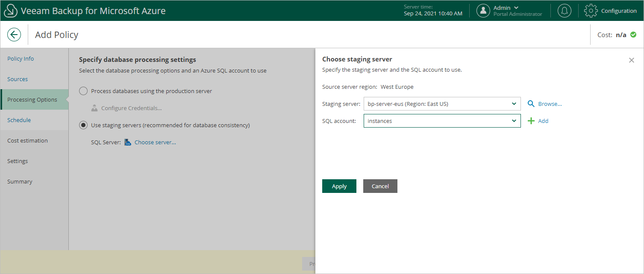Select Process databases using the production server
644x274 pixels.
84,91
